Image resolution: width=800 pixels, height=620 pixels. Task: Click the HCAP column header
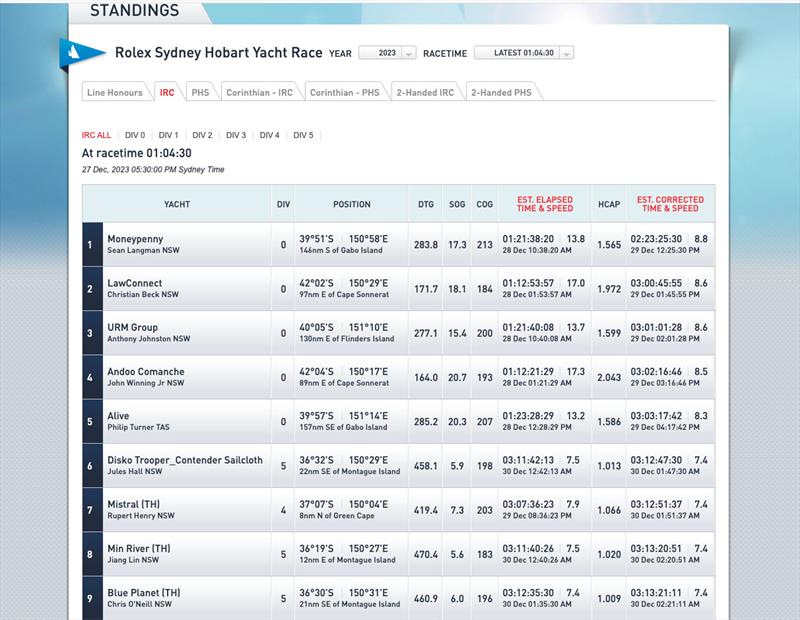click(609, 204)
